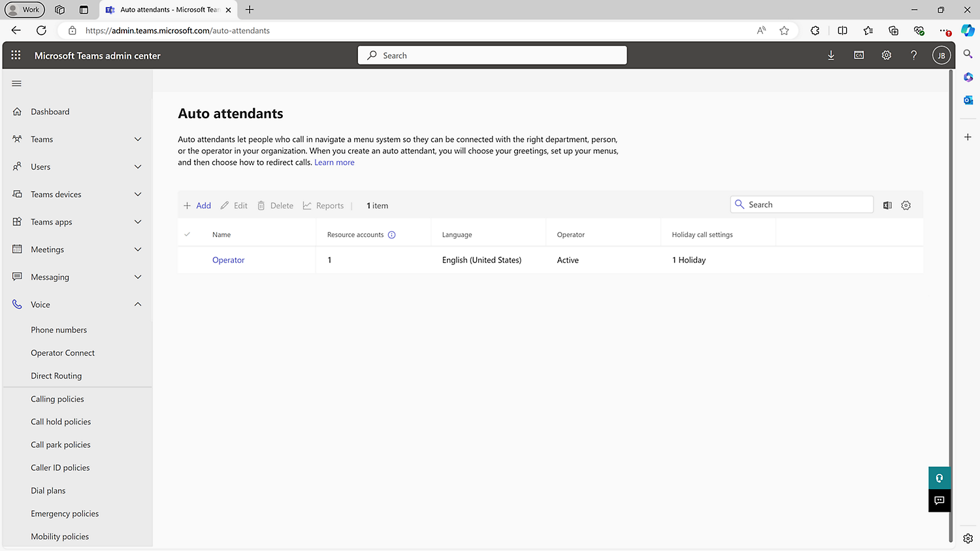This screenshot has height=551, width=980.
Task: Open Call hold policies page
Action: tap(61, 422)
